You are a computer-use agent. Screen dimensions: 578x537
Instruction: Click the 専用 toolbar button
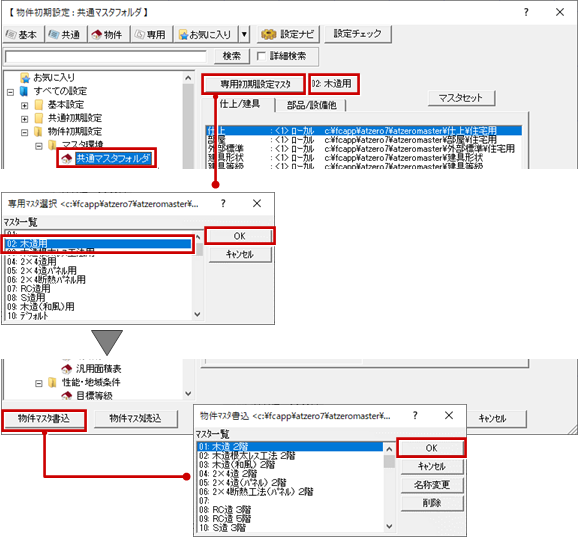pyautogui.click(x=151, y=35)
